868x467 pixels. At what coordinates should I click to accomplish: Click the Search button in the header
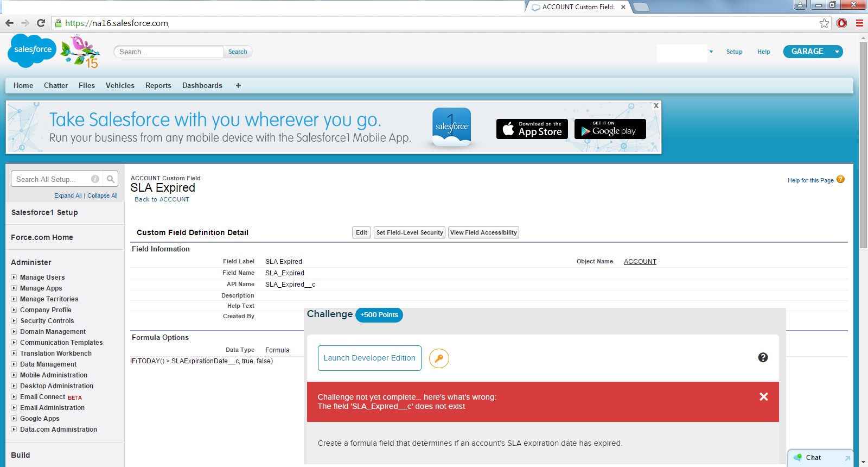point(238,52)
